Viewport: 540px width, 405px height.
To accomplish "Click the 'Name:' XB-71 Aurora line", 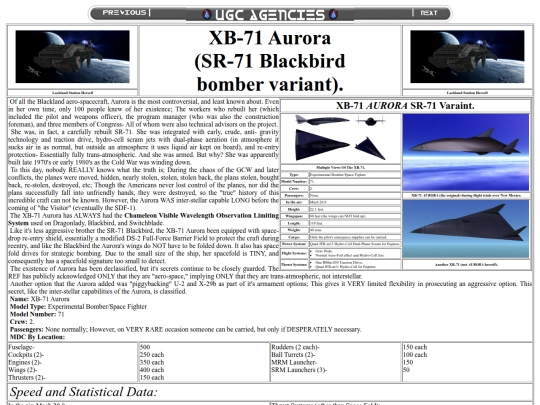I will click(40, 299).
